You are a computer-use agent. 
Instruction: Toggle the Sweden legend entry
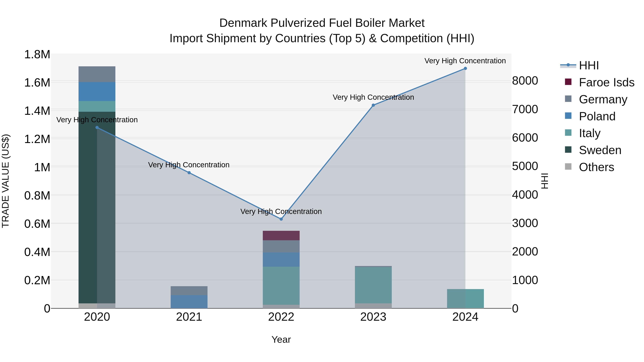tap(593, 150)
